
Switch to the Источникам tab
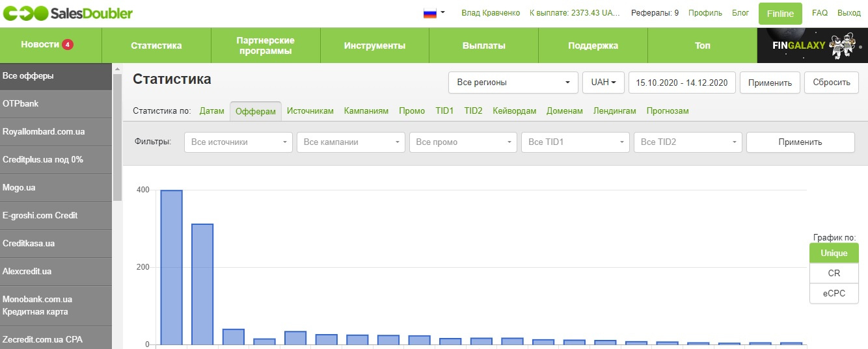click(310, 111)
